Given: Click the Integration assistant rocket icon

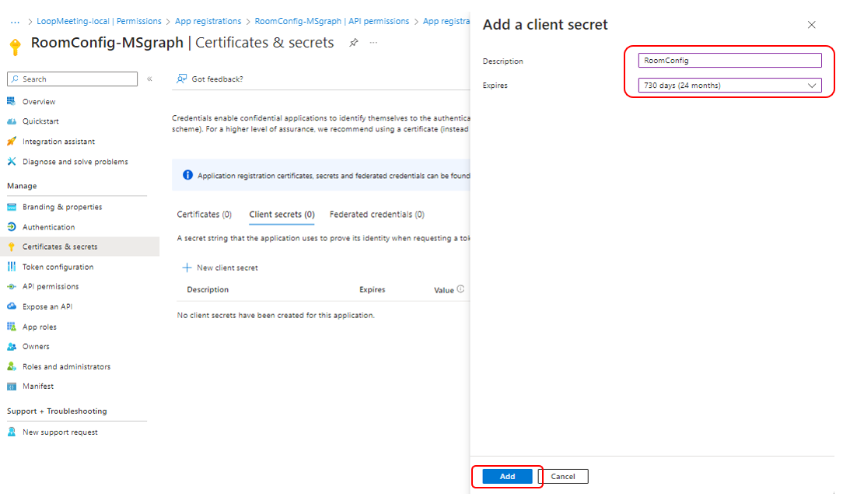Looking at the screenshot, I should tap(11, 142).
